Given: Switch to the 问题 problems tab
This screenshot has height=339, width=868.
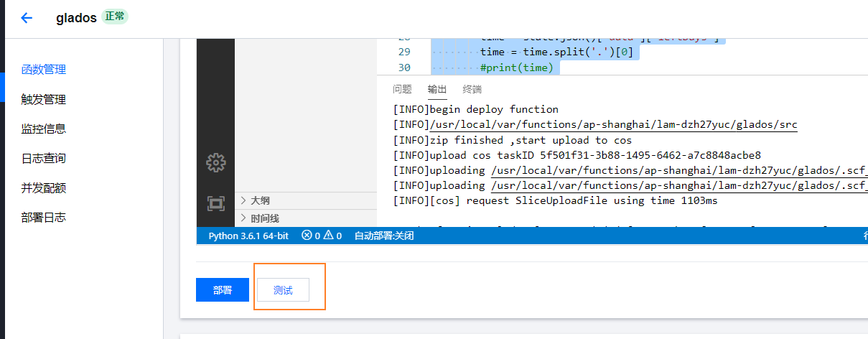Looking at the screenshot, I should coord(402,89).
